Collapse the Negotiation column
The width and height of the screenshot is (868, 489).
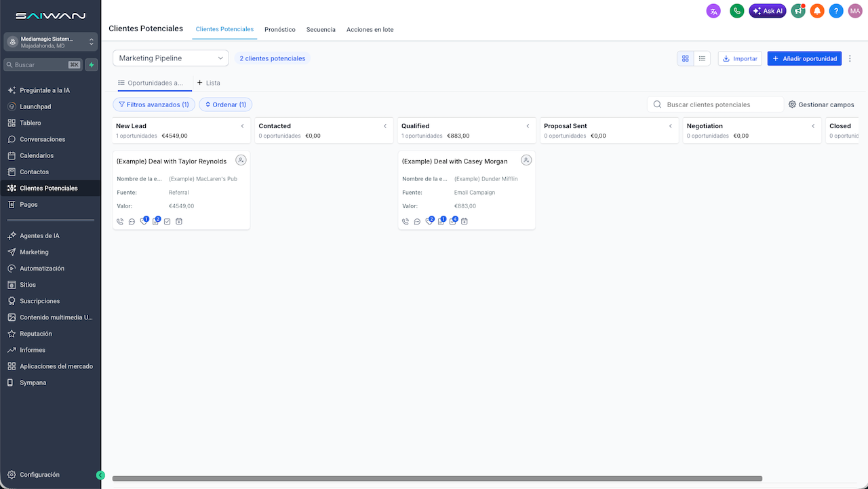pyautogui.click(x=814, y=126)
